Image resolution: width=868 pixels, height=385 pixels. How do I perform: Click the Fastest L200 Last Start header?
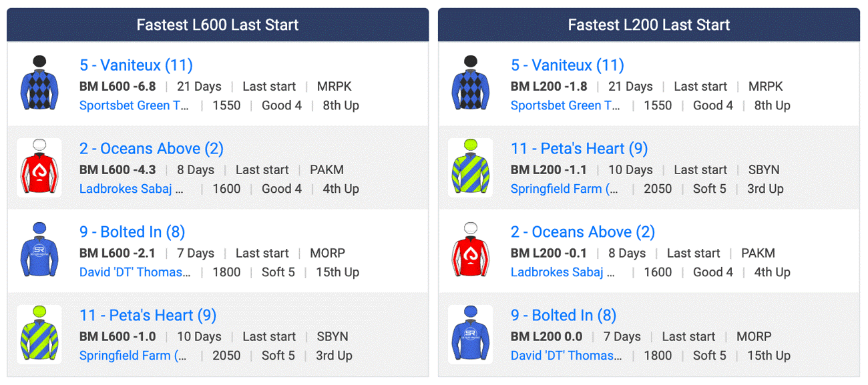click(x=649, y=25)
